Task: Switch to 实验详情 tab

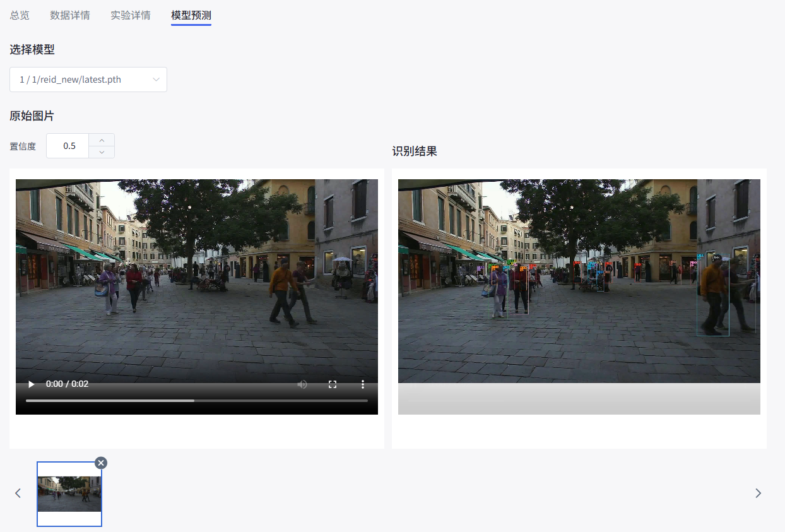Action: (x=131, y=15)
